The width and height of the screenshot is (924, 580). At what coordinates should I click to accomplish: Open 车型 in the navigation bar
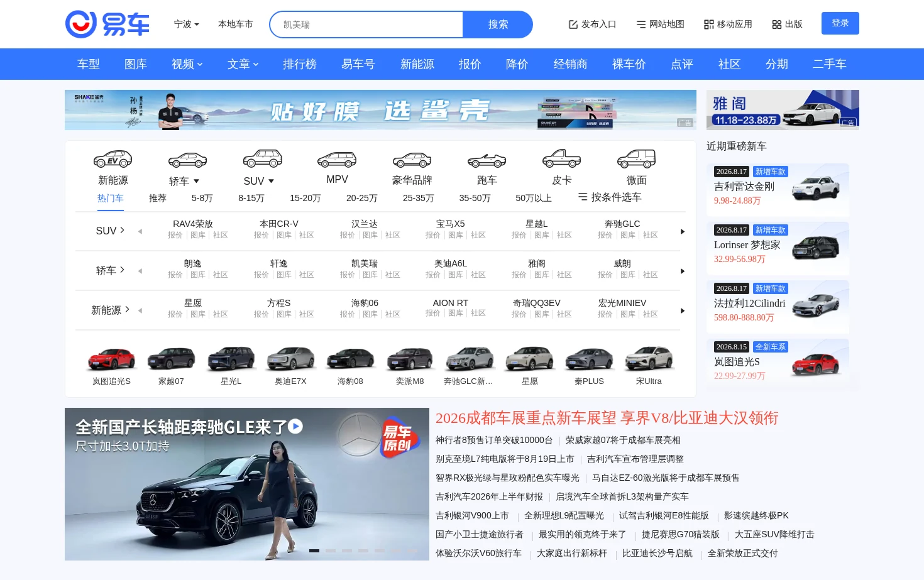coord(88,64)
